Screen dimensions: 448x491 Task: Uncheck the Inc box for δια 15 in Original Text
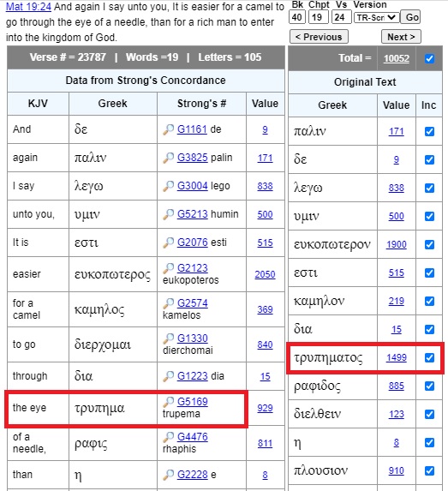click(429, 329)
